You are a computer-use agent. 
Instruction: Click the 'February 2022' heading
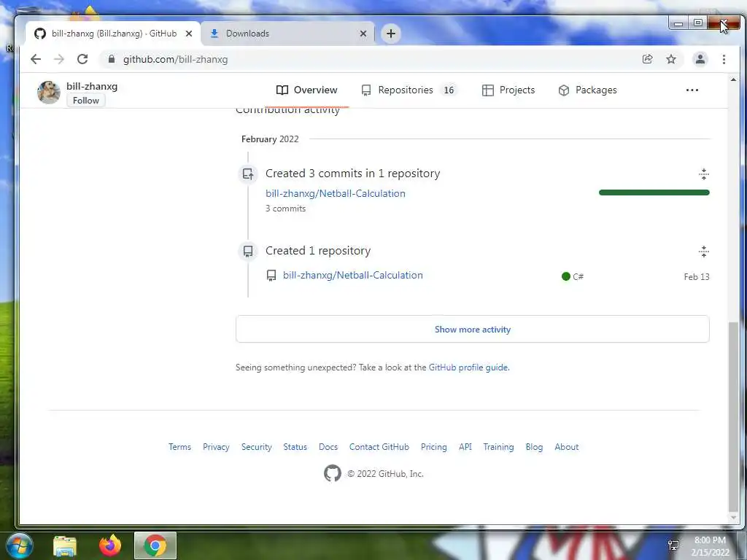click(x=270, y=139)
